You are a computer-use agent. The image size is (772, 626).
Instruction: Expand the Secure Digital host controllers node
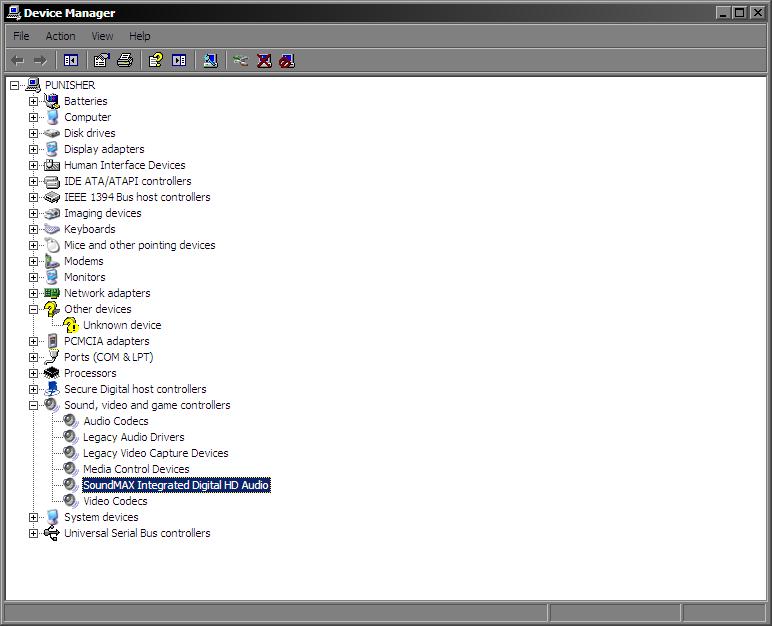pos(33,389)
